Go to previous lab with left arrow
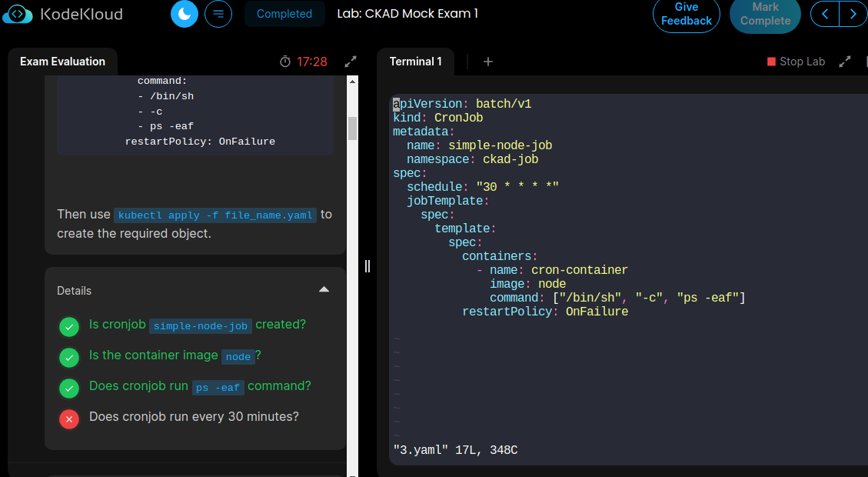 (x=825, y=14)
